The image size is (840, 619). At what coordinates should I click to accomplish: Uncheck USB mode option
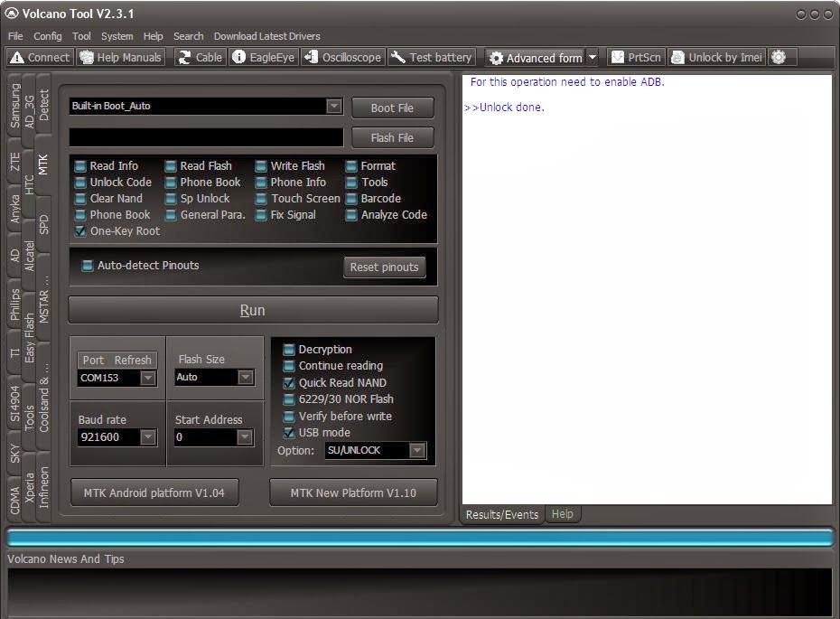pyautogui.click(x=289, y=433)
